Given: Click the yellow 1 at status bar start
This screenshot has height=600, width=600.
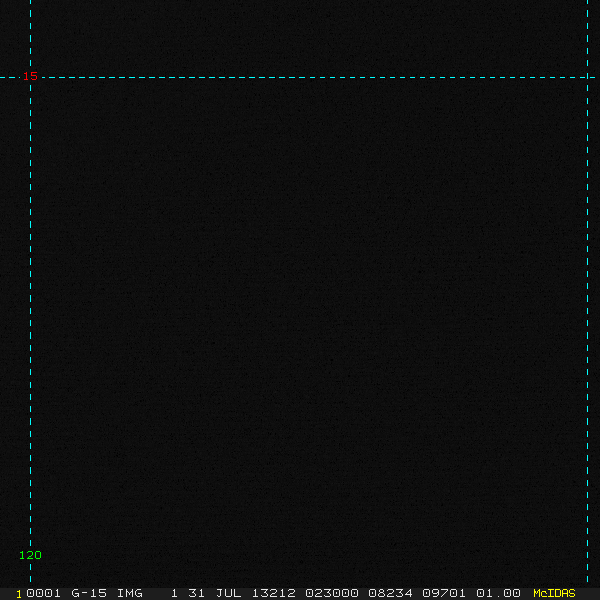Looking at the screenshot, I should point(19,593).
